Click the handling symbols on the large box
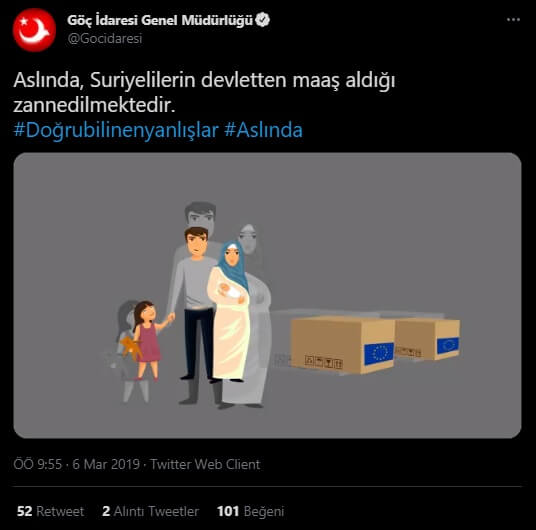This screenshot has width=536, height=530. (x=323, y=362)
